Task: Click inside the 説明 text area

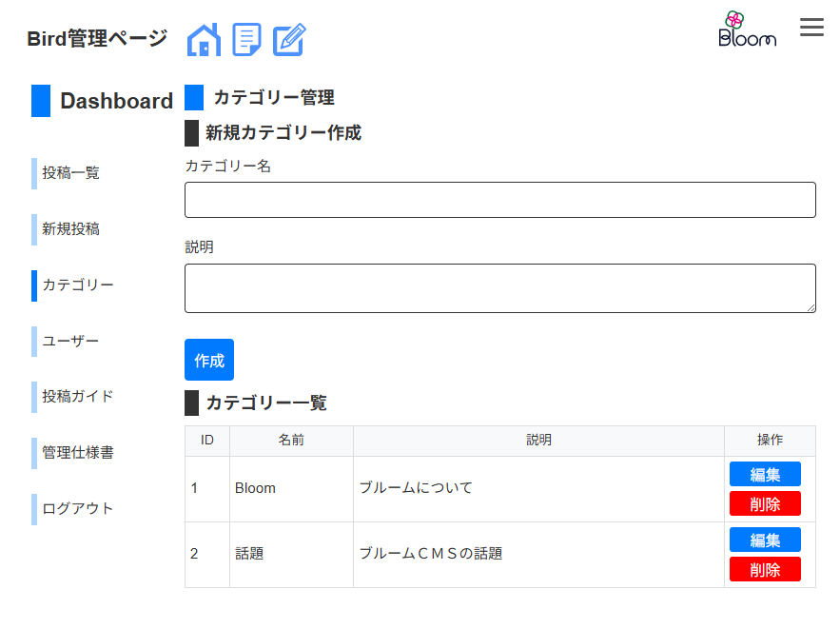Action: point(499,285)
